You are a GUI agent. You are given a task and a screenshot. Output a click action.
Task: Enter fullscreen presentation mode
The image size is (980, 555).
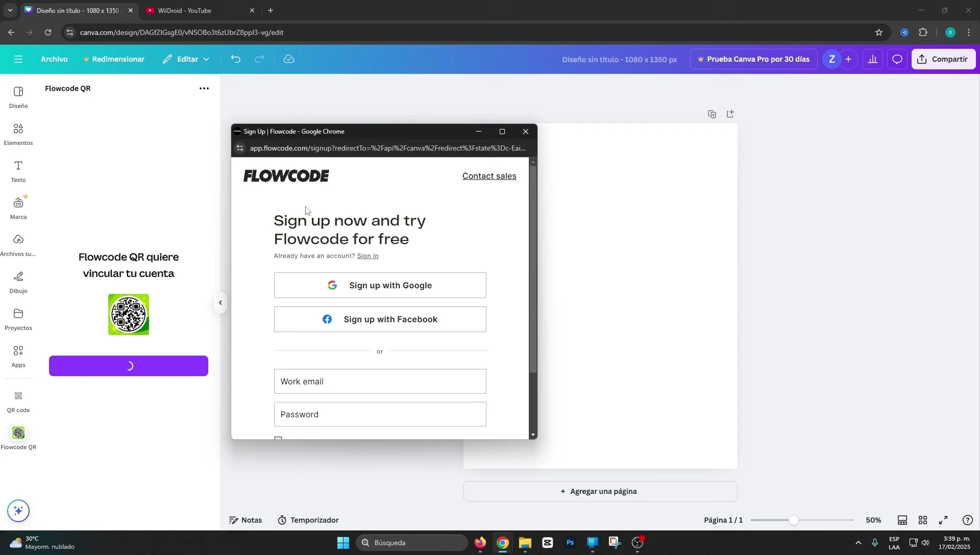coord(943,520)
